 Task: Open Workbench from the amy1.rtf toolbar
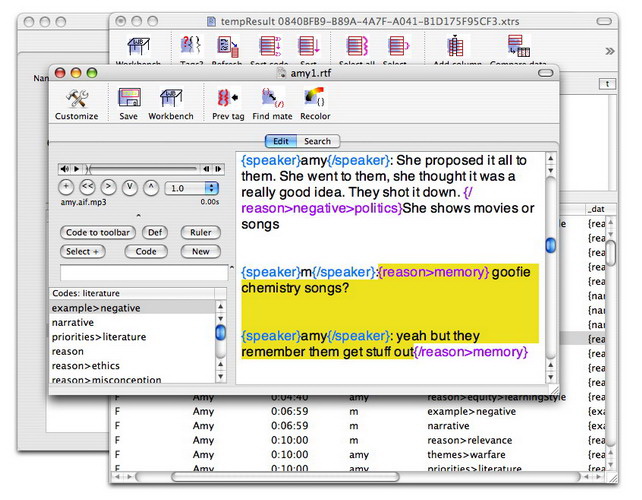click(x=171, y=99)
